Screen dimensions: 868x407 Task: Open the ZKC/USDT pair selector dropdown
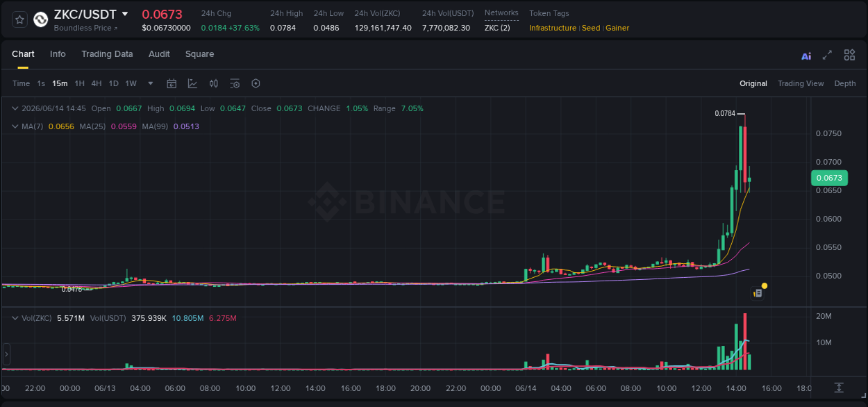point(125,14)
